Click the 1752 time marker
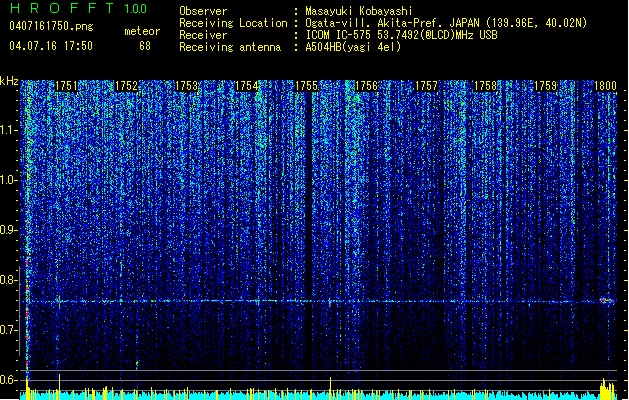Image resolution: width=629 pixels, height=400 pixels. 126,86
